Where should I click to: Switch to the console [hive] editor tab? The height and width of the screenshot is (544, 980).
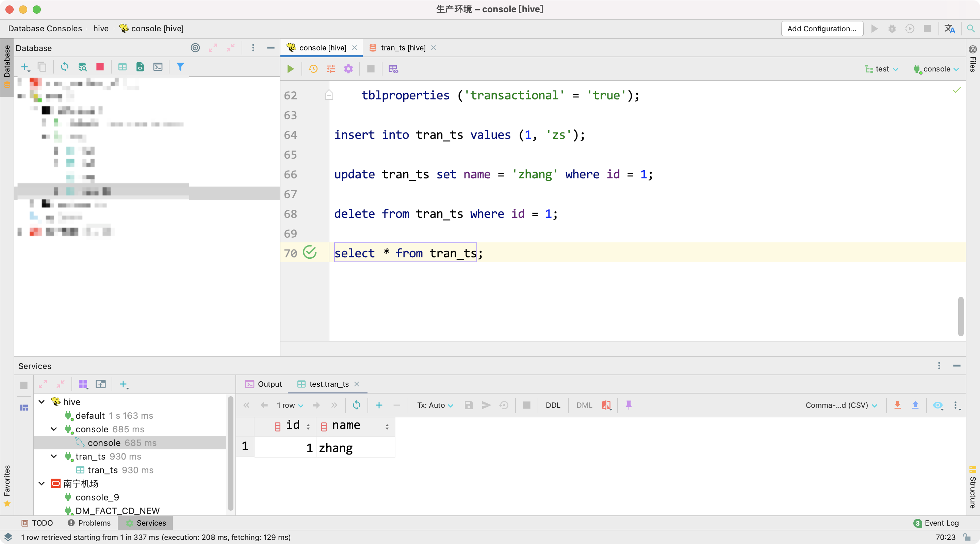tap(322, 48)
